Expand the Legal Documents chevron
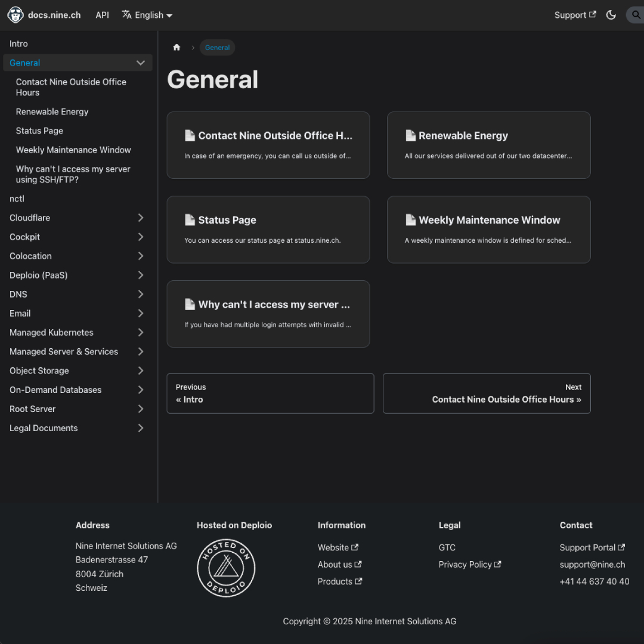This screenshot has width=644, height=644. 141,428
